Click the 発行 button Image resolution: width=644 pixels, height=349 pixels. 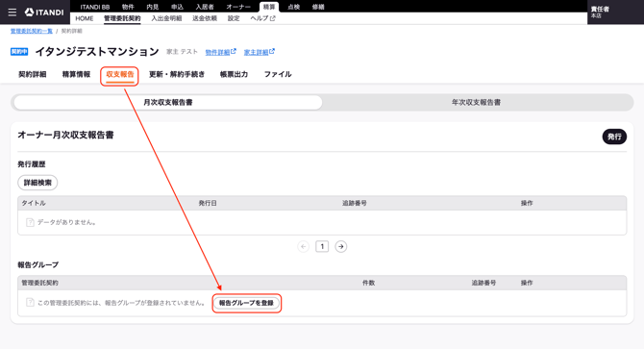point(614,137)
